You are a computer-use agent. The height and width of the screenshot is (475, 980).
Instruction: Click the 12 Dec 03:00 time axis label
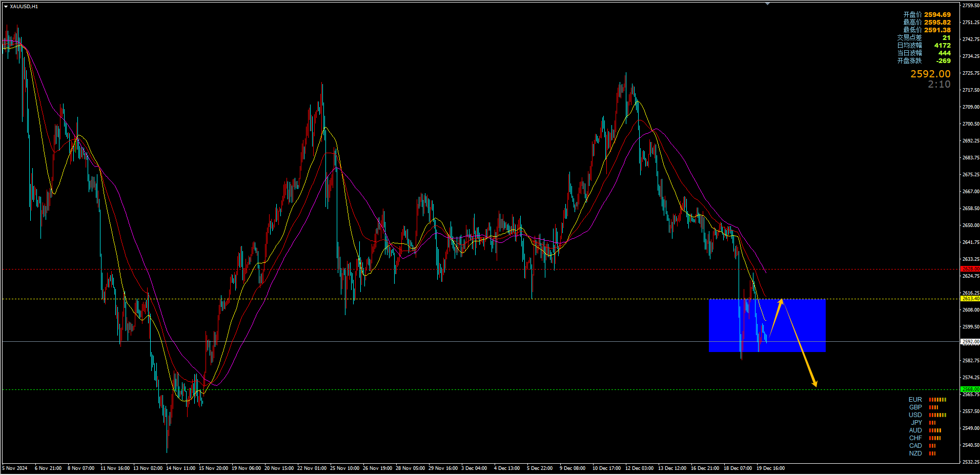pos(639,468)
